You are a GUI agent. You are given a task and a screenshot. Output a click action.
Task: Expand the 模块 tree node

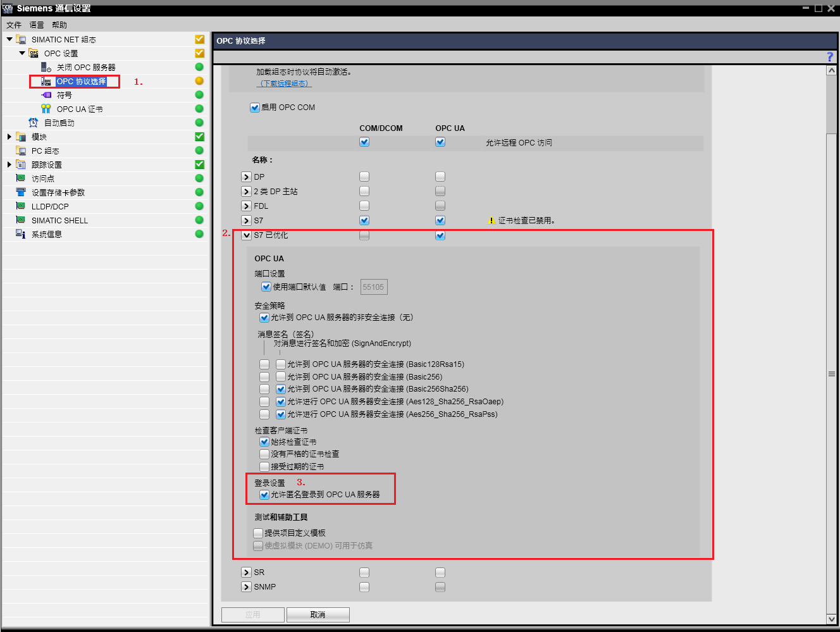[9, 137]
